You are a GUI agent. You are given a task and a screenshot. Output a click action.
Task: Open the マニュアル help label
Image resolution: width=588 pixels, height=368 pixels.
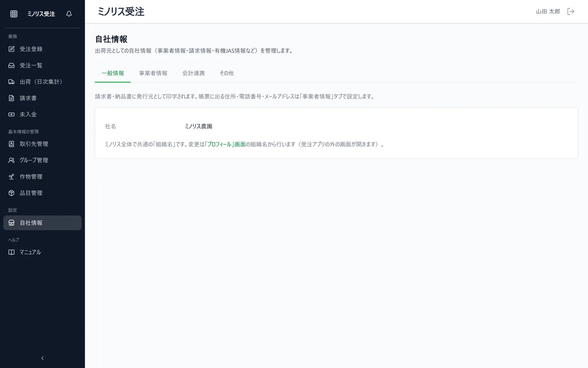[31, 252]
